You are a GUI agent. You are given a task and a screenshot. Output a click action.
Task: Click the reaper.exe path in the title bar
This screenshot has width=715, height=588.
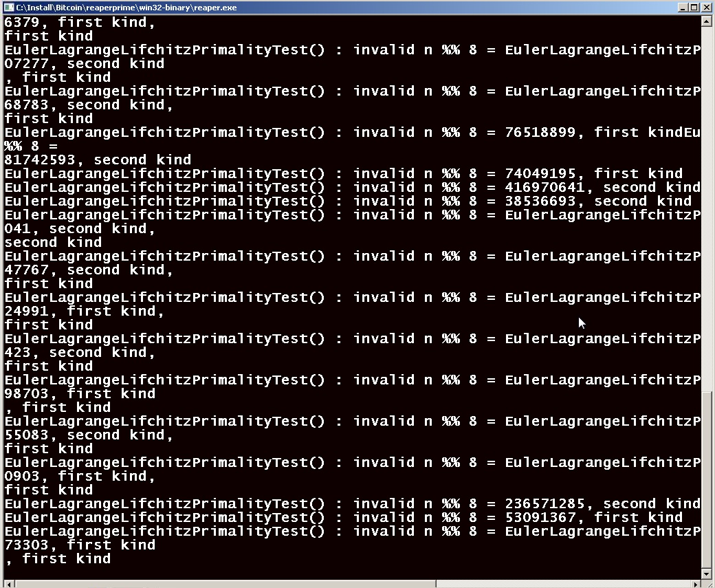(126, 8)
